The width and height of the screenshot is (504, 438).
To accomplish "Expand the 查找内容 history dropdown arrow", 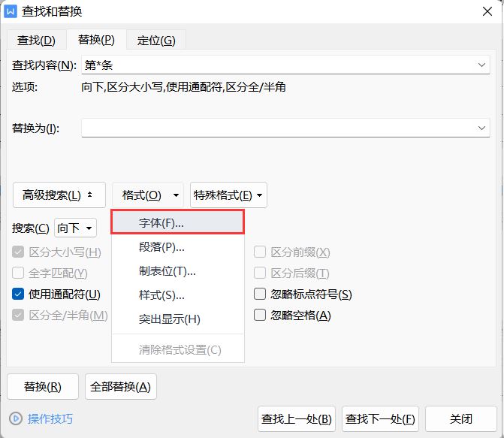I will 481,65.
